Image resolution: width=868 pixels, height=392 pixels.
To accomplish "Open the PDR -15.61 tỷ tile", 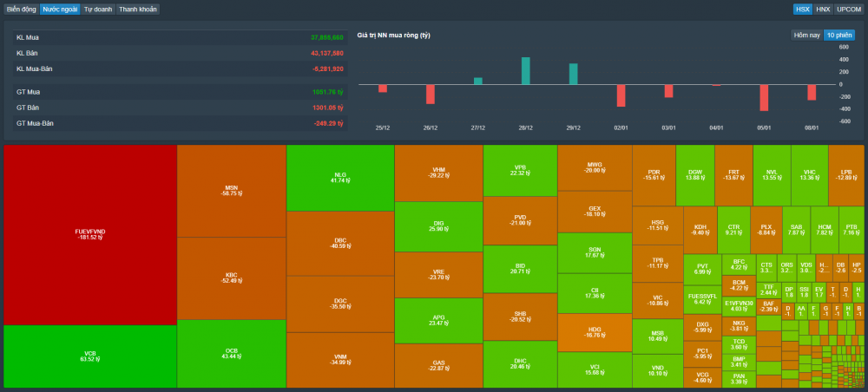I will point(654,176).
